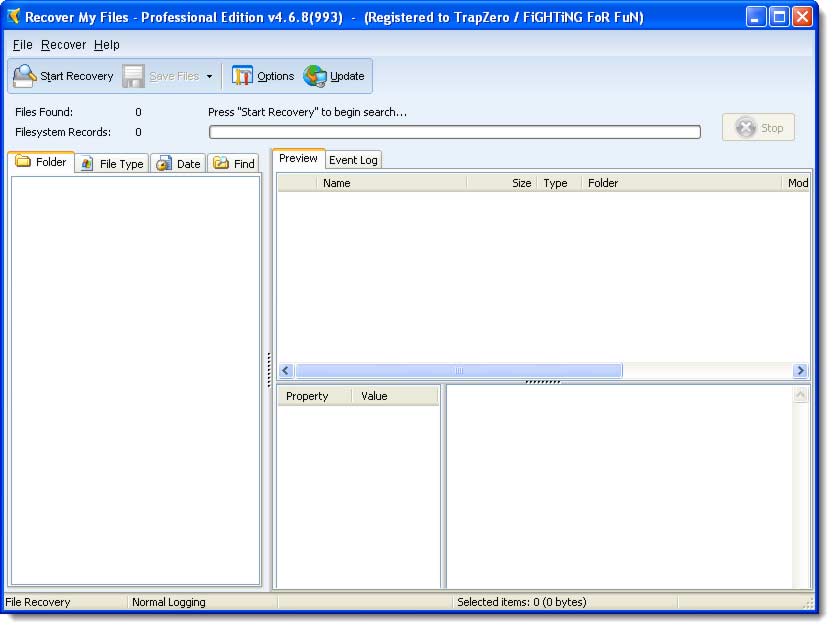The height and width of the screenshot is (629, 834).
Task: Click the horizontal scrollbar right arrow
Action: tap(800, 371)
